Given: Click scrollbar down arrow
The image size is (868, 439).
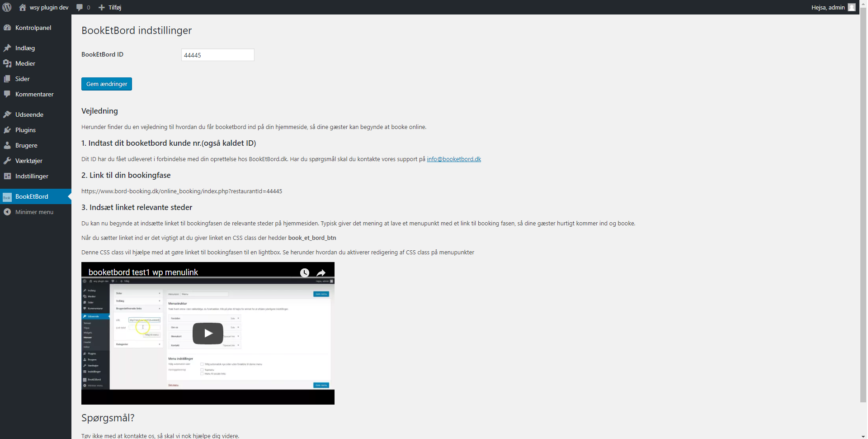Looking at the screenshot, I should pyautogui.click(x=863, y=435).
